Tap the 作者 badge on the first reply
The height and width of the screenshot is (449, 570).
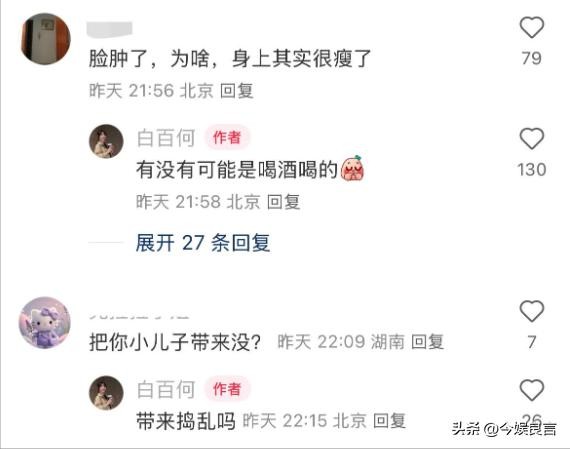[227, 137]
